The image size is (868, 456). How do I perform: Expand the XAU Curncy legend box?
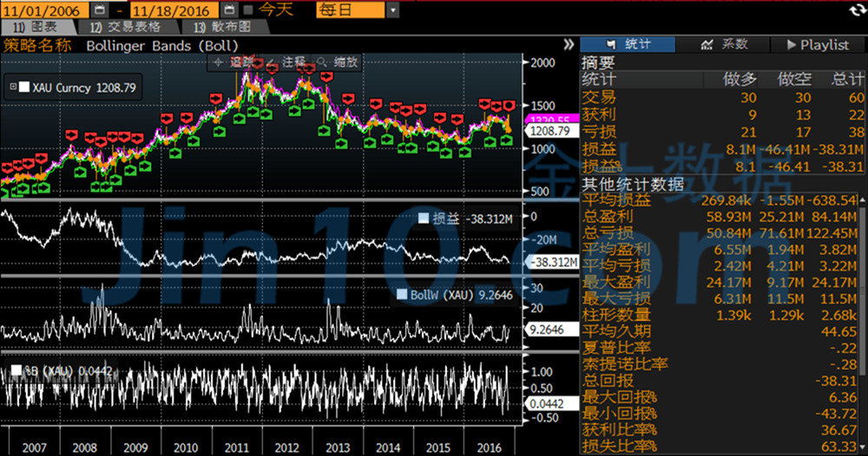[11, 88]
